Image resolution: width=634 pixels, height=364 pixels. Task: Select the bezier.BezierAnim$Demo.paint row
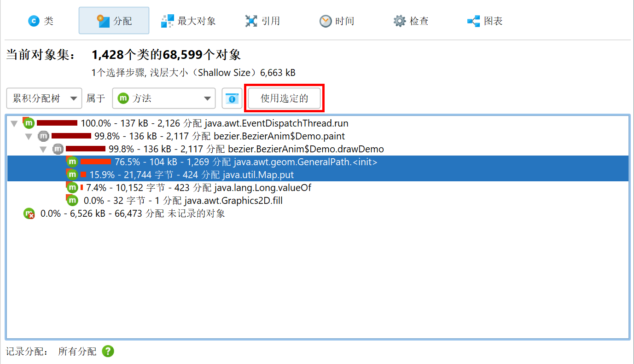click(318, 136)
